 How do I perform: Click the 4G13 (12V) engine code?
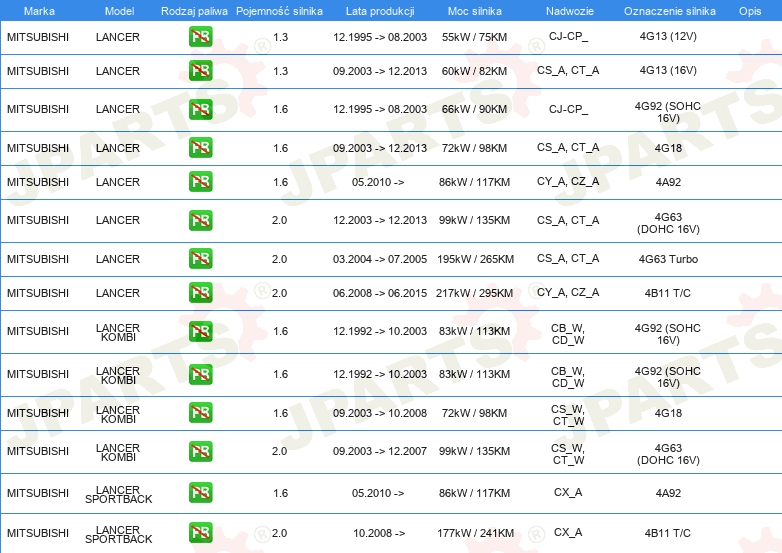pyautogui.click(x=668, y=36)
